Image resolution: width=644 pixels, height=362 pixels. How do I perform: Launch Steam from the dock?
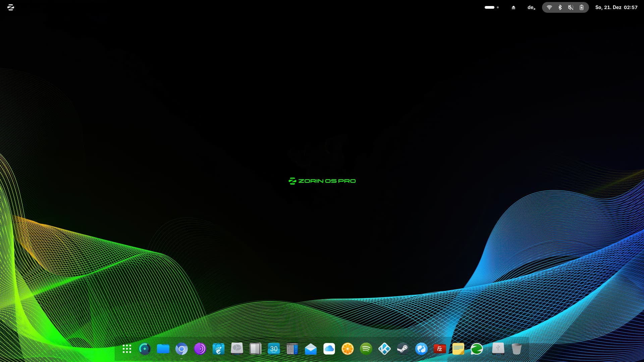pyautogui.click(x=403, y=349)
